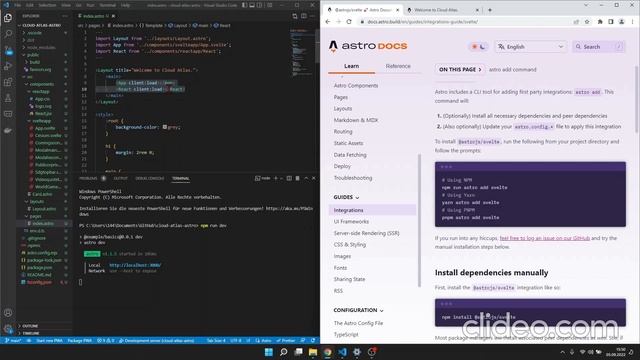Click the open changes icon in editor toolbar
Screen dimensions: 640x360
coord(295,16)
